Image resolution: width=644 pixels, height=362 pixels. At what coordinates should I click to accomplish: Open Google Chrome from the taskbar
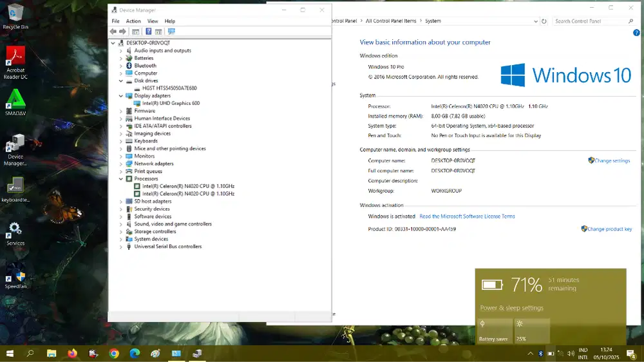pyautogui.click(x=114, y=354)
